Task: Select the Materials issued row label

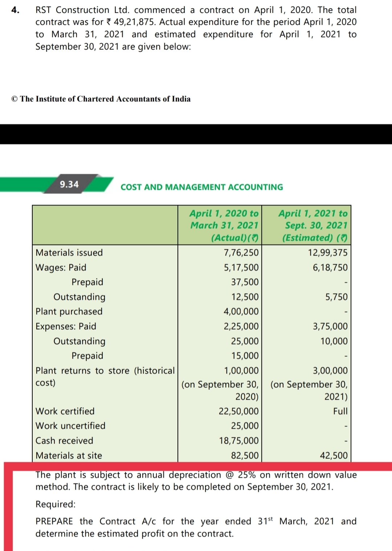Action: (69, 253)
